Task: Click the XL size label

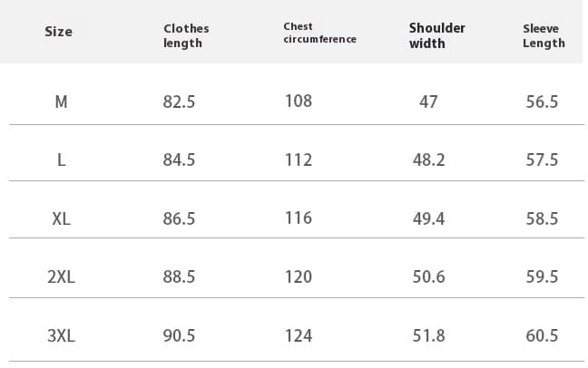Action: 61,218
